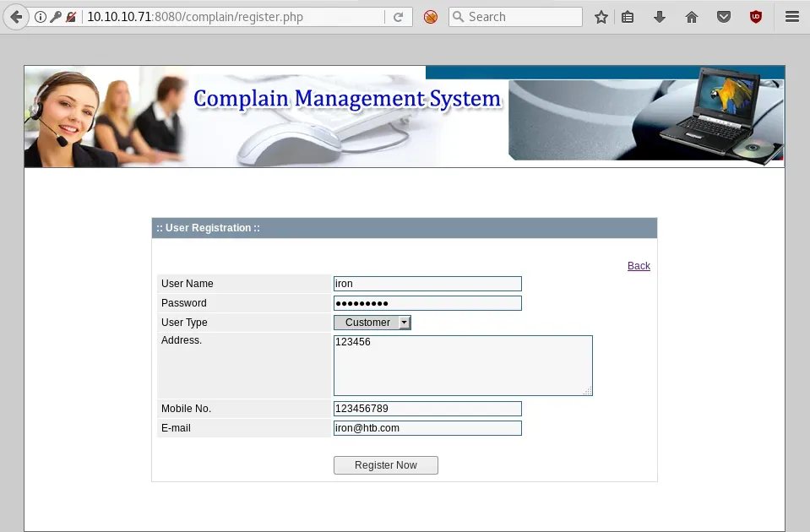Click into the Password field
Image resolution: width=810 pixels, height=532 pixels.
click(427, 303)
